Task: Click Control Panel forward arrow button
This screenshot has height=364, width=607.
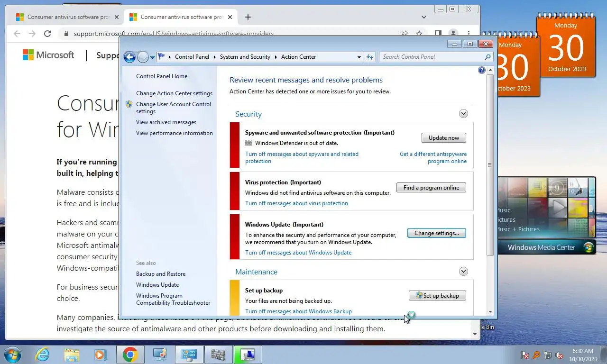Action: [143, 57]
